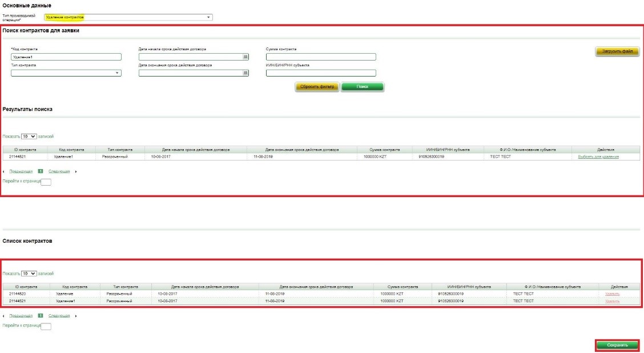Click next-page arrow in search results
The image size is (644, 353).
75,171
